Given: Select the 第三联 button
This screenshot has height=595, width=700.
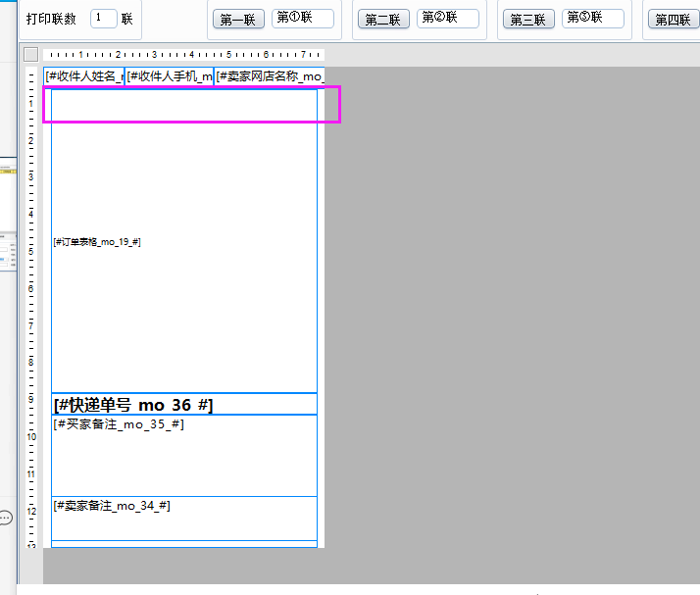Looking at the screenshot, I should point(528,20).
